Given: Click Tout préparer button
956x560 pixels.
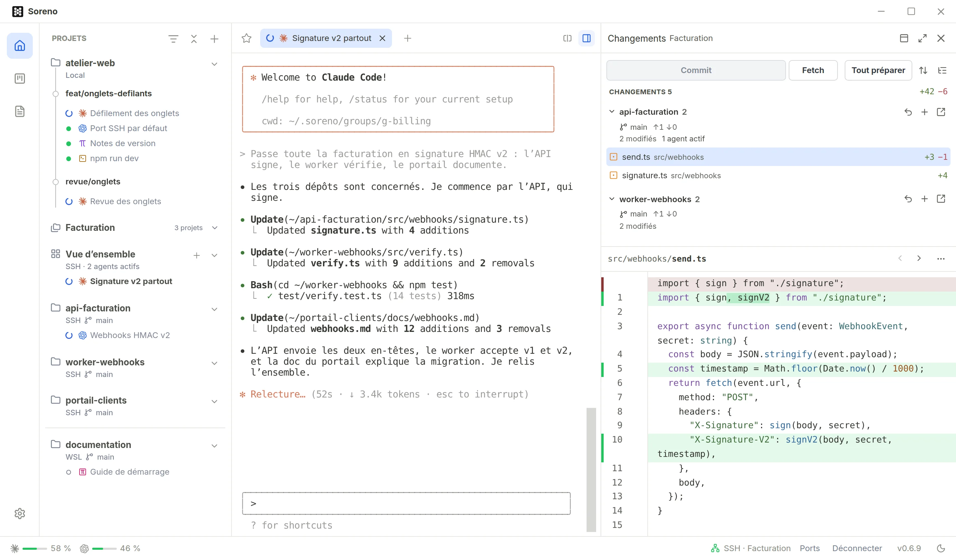Looking at the screenshot, I should [x=878, y=70].
